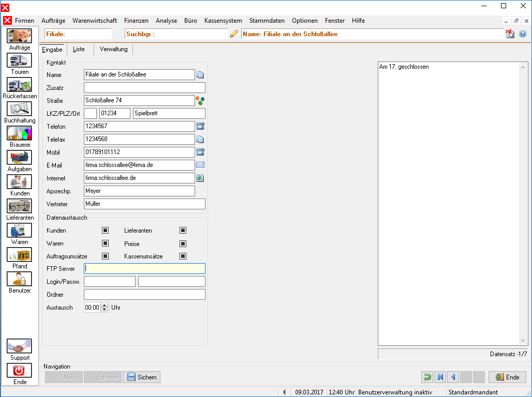Toggle the Kunden data exchange checkbox
Screen dimensions: 532x397
[x=105, y=231]
